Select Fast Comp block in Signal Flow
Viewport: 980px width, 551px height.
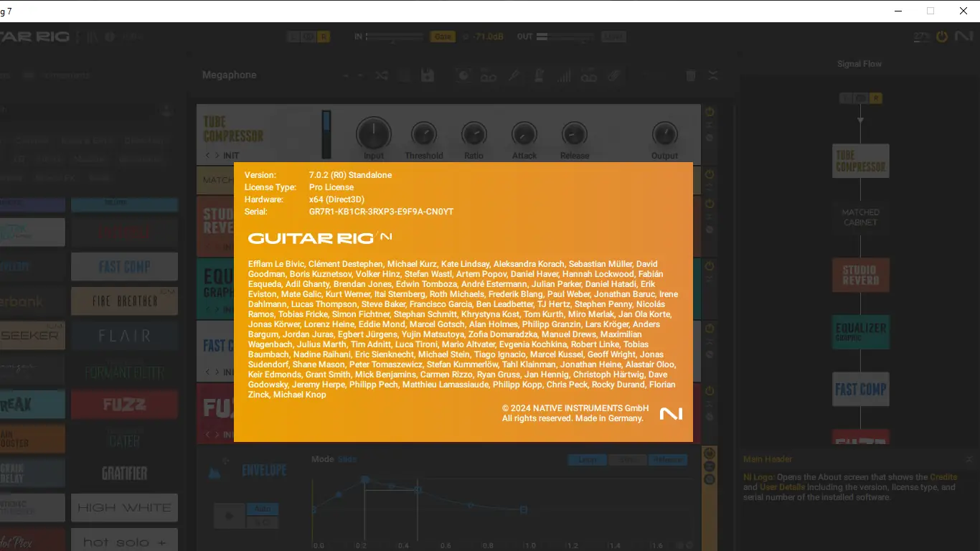point(861,390)
